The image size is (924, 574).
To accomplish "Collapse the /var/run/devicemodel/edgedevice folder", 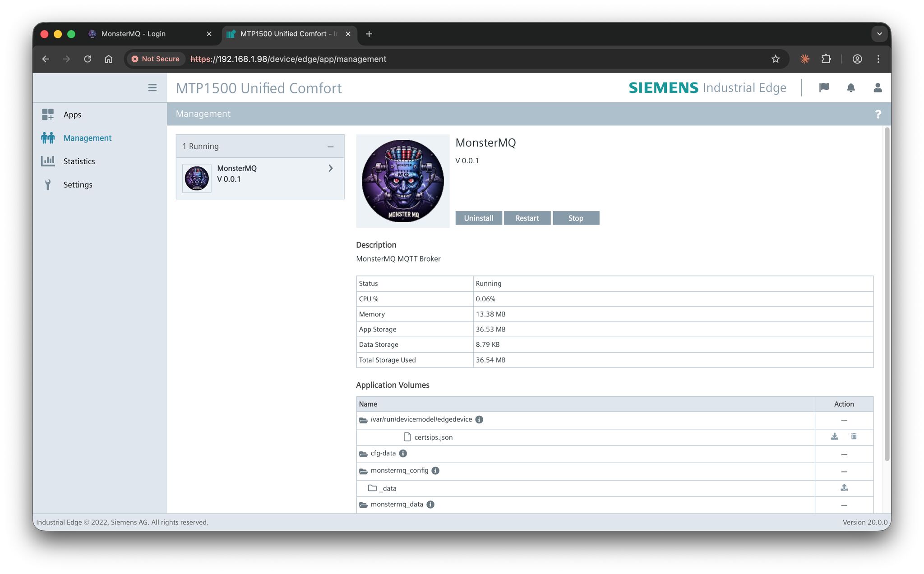I will (363, 420).
